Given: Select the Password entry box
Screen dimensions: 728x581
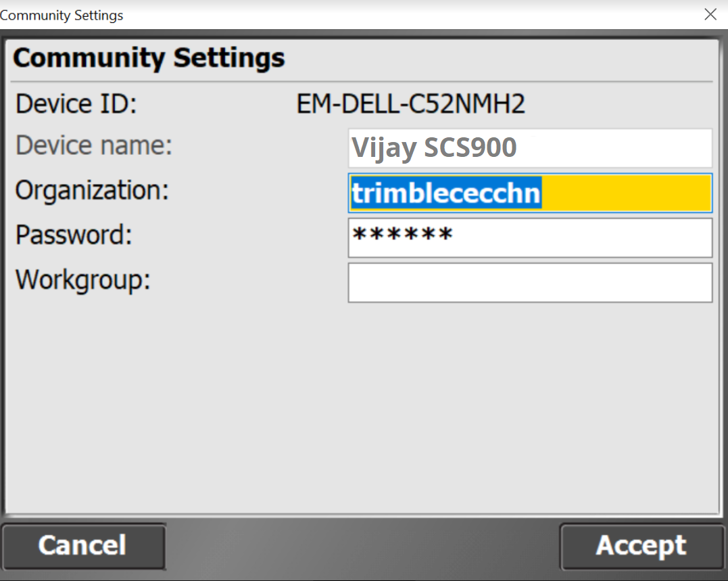Looking at the screenshot, I should [530, 237].
